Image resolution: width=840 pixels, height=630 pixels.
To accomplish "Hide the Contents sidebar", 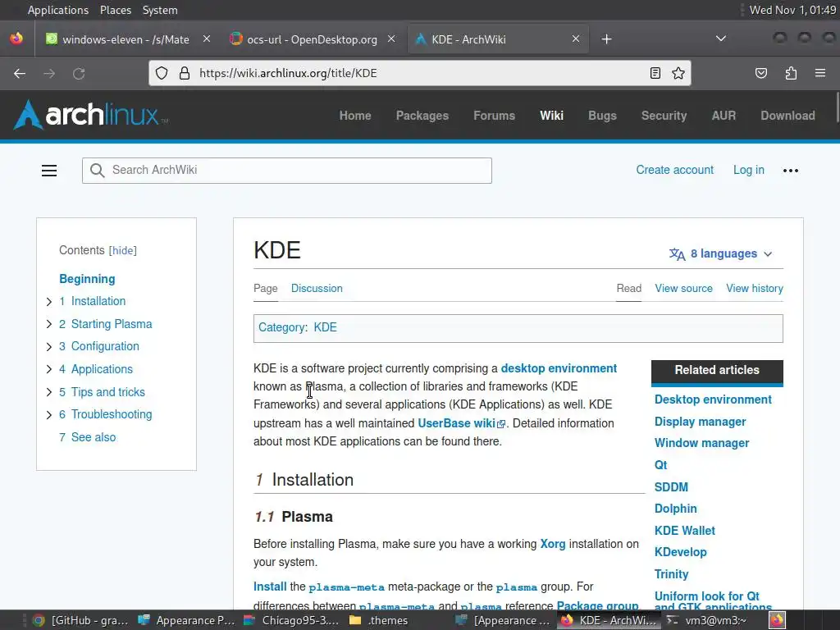I will (123, 251).
